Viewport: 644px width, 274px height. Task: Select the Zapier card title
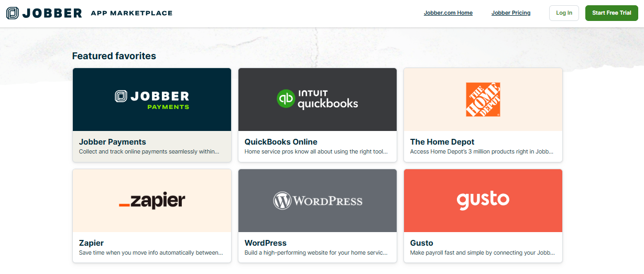91,243
